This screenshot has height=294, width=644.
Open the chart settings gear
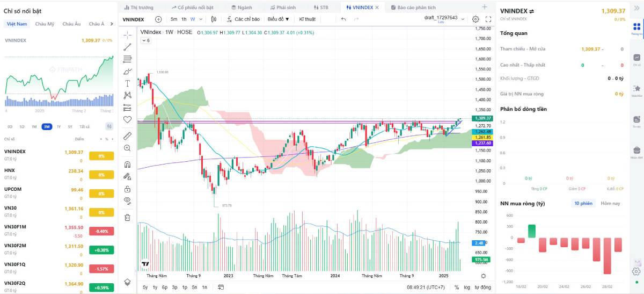[475, 19]
